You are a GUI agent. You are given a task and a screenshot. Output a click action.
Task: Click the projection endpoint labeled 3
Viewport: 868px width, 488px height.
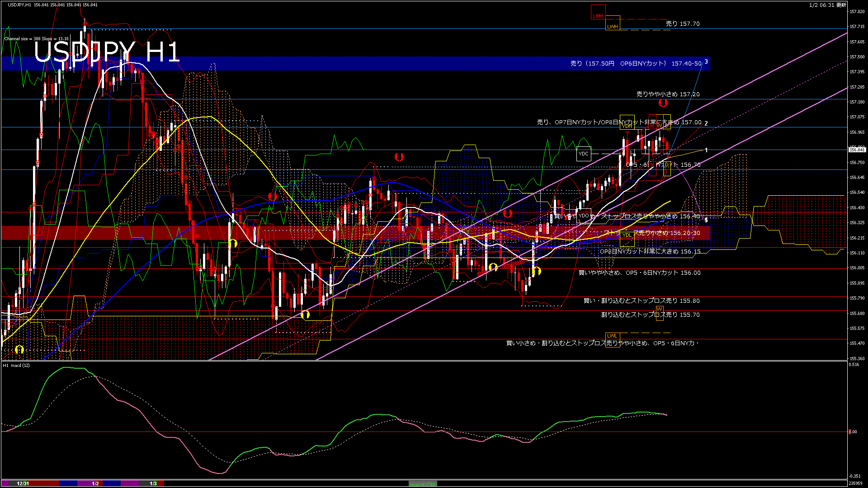706,62
